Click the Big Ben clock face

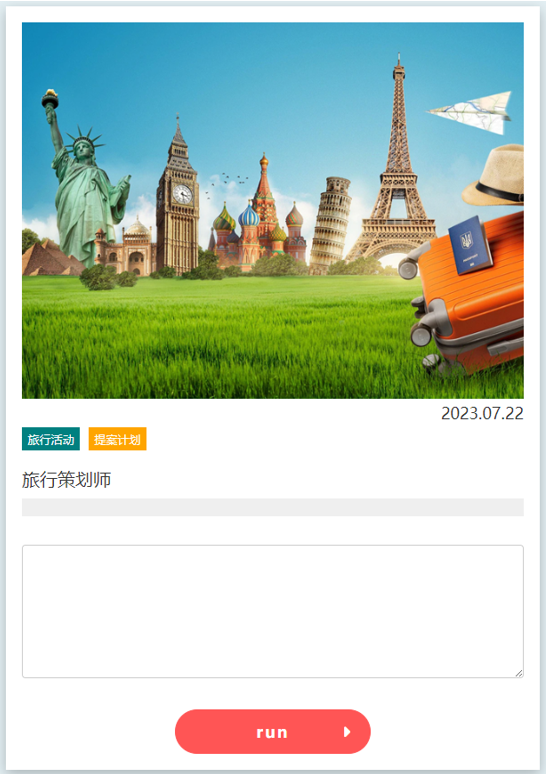coord(182,194)
